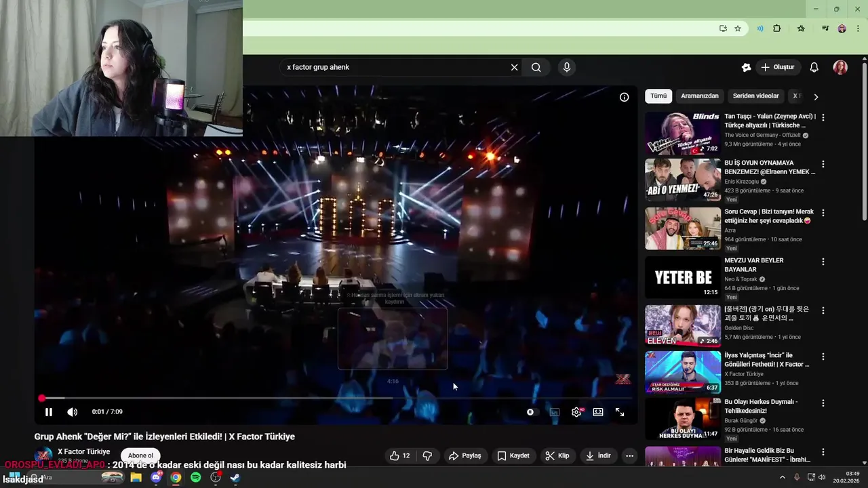Open options for Bu Olayı Herkes Duymalı video
This screenshot has height=488, width=868.
(823, 403)
